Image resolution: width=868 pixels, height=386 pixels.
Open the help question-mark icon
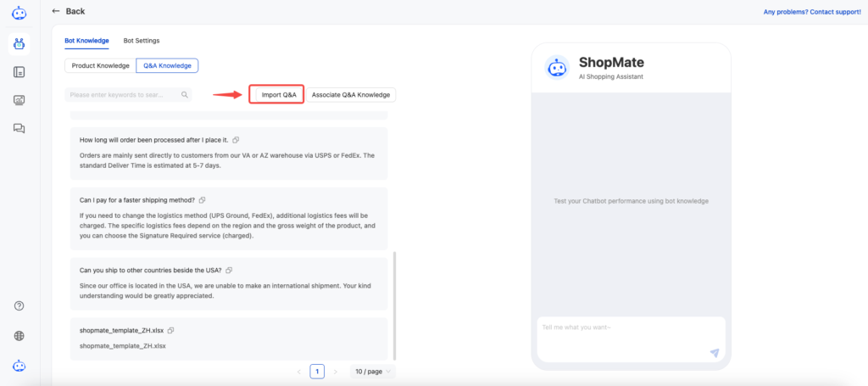19,305
